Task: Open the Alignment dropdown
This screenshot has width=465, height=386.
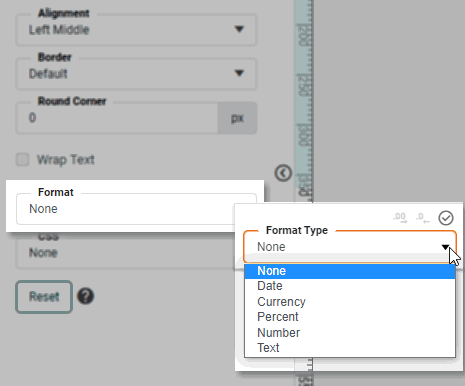Action: 136,30
